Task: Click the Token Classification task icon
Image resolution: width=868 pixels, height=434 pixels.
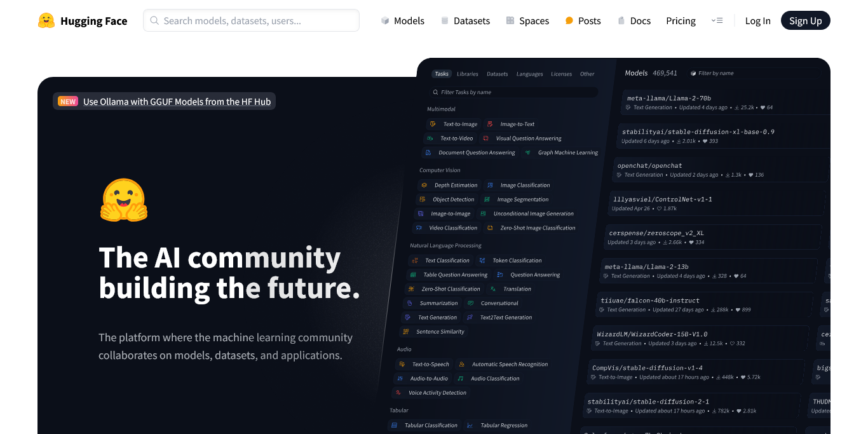Action: tap(482, 260)
